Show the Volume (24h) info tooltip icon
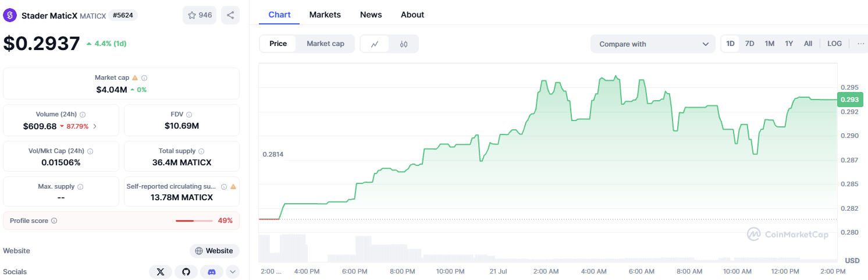The width and height of the screenshot is (868, 280). tap(83, 115)
